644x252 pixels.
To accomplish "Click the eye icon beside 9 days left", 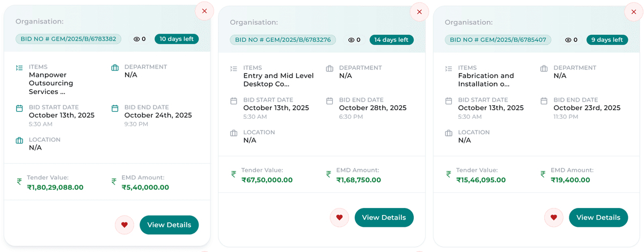I will point(568,40).
